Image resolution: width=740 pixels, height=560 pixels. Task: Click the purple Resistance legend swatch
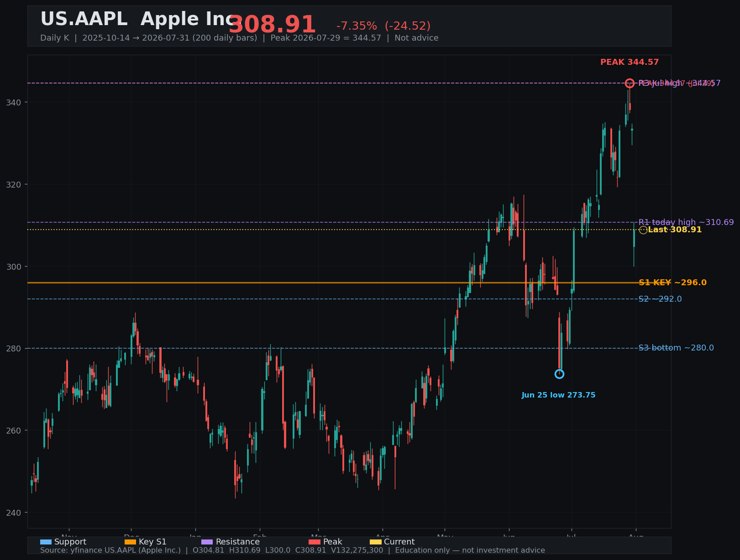click(x=207, y=542)
